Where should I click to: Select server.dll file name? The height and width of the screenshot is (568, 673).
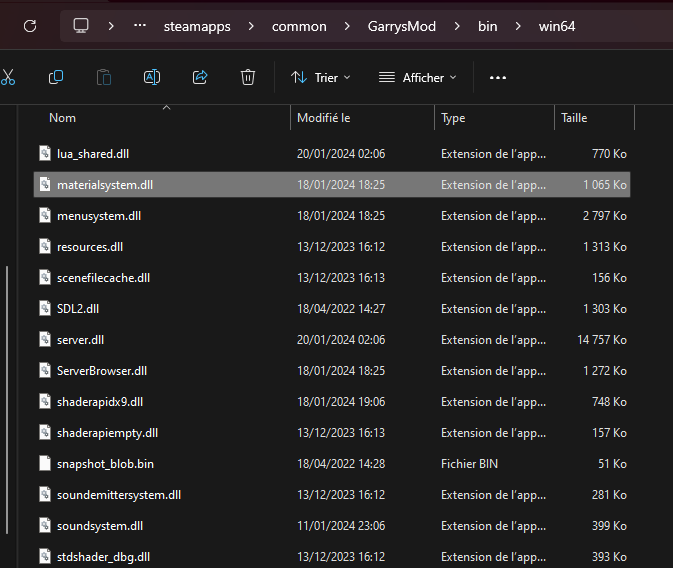80,340
